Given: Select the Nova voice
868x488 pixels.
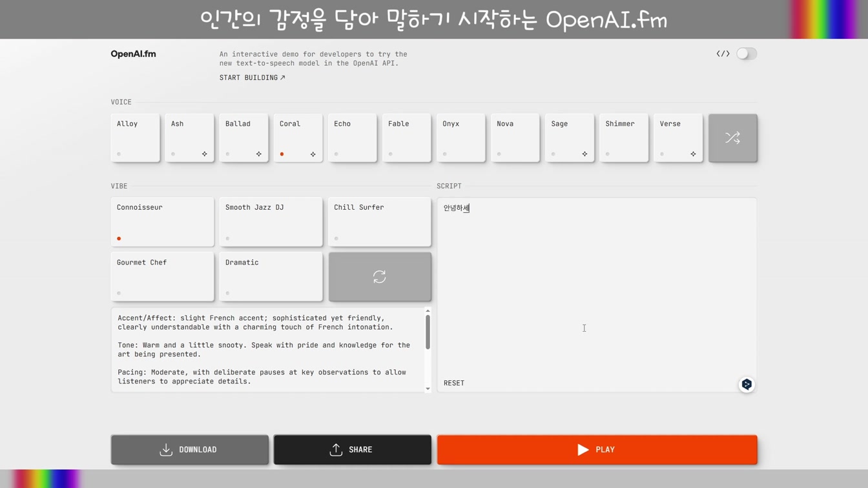Looking at the screenshot, I should (515, 138).
